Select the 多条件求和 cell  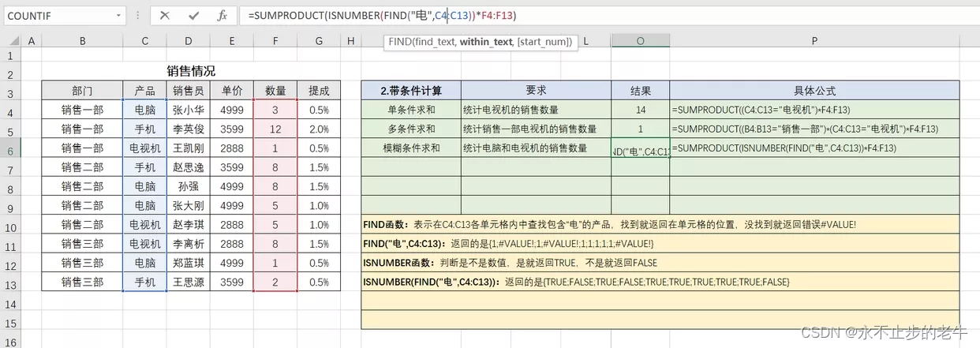411,129
